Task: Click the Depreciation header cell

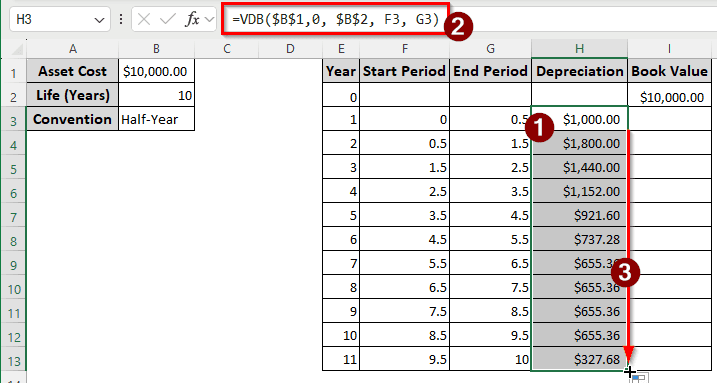Action: pyautogui.click(x=579, y=71)
